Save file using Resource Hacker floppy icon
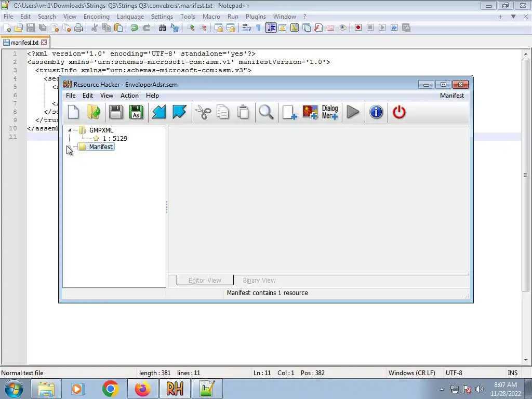Screen dimensions: 532x399 [x=116, y=112]
